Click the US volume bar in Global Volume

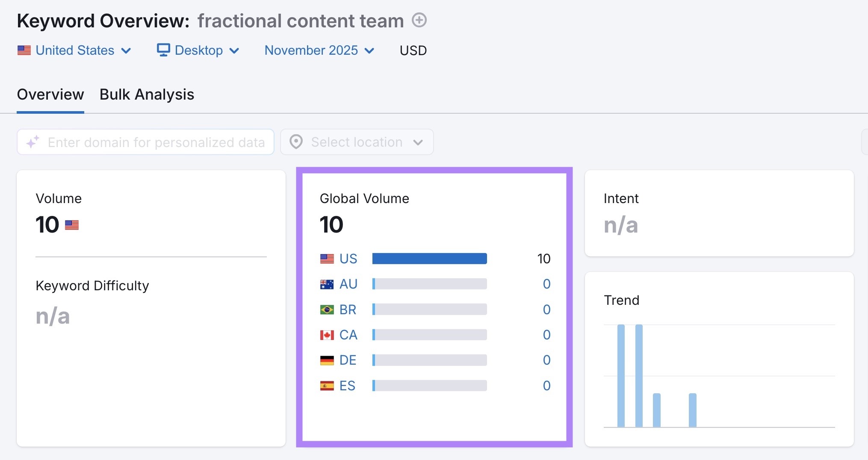click(429, 258)
